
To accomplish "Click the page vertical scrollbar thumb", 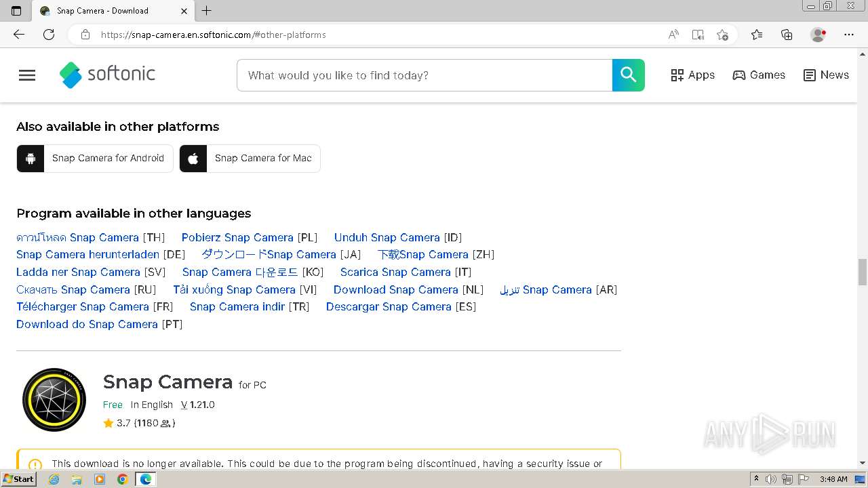I will tap(863, 272).
